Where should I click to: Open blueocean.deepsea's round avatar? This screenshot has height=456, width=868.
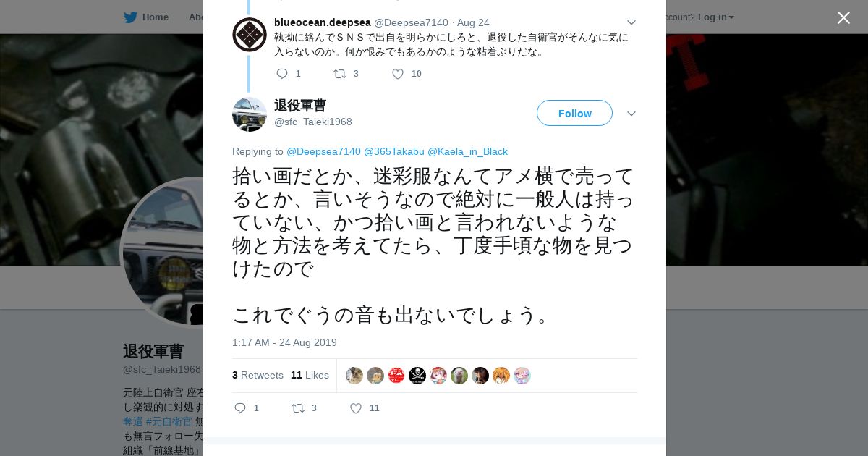tap(250, 35)
